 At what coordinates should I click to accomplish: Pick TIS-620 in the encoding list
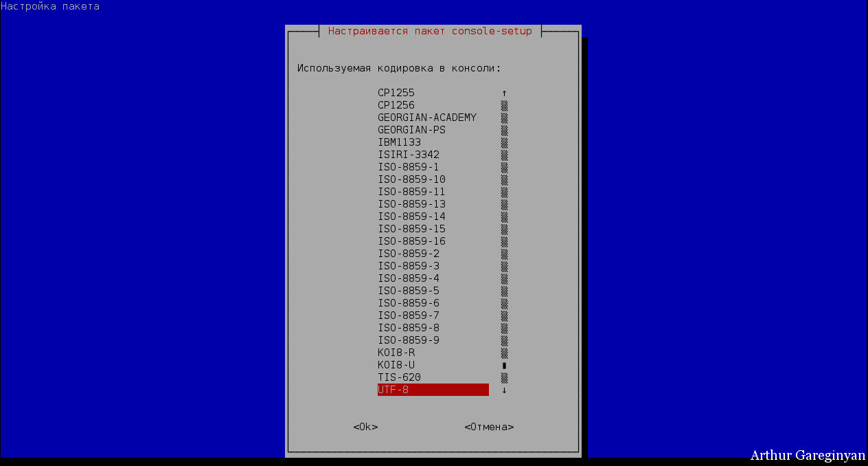pyautogui.click(x=399, y=377)
